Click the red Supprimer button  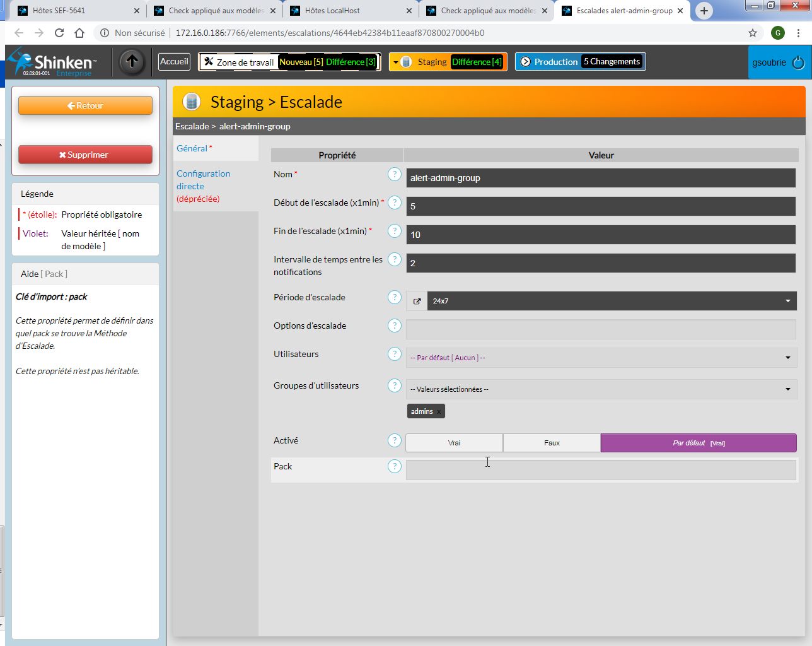pos(85,155)
